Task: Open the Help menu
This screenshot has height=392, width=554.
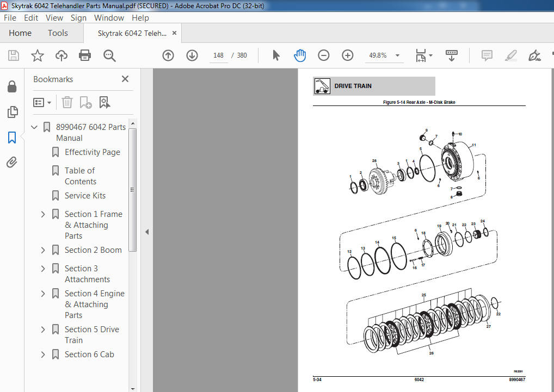Action: (x=140, y=17)
